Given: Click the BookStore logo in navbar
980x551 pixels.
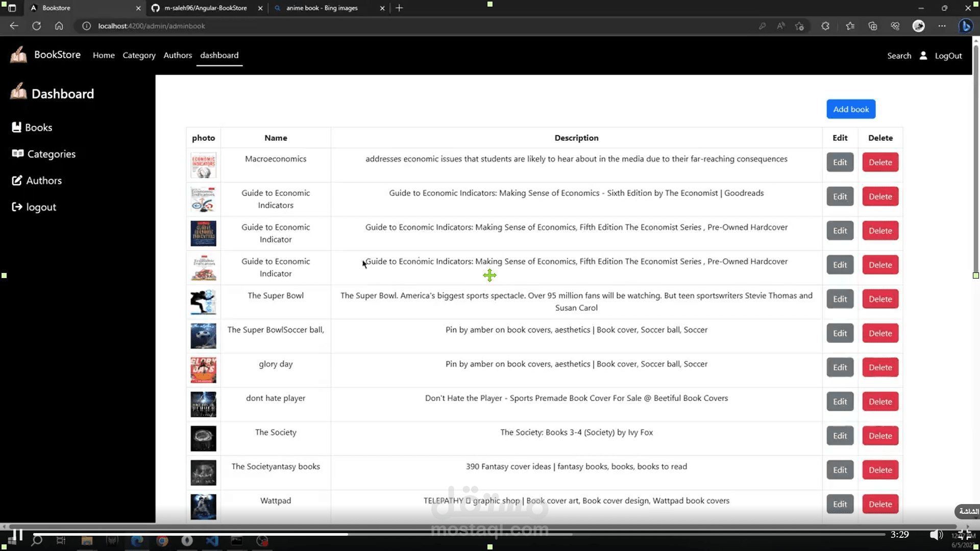Looking at the screenshot, I should point(19,55).
